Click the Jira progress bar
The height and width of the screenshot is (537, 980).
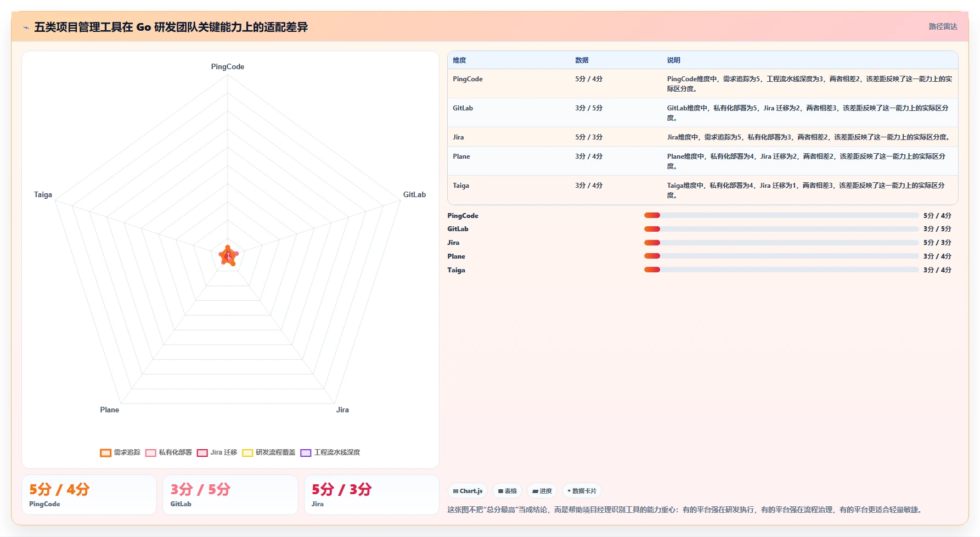coord(781,243)
